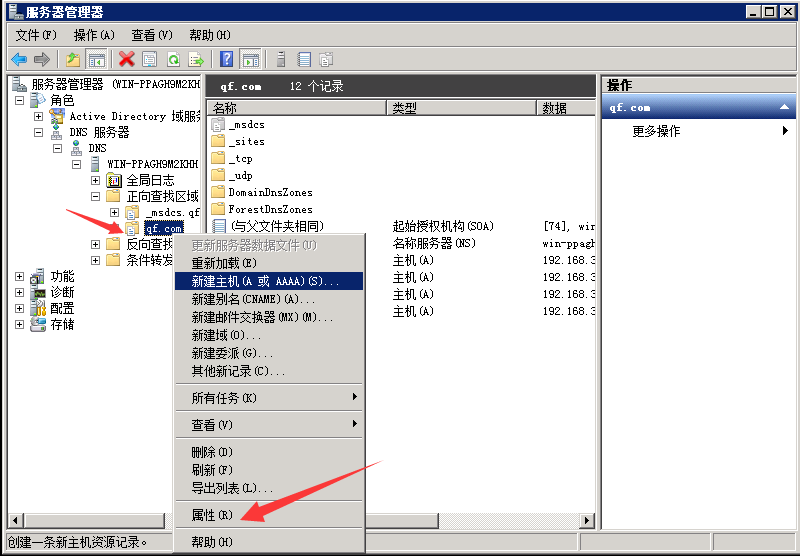Expand the 配置 node
The image size is (800, 556).
pos(19,308)
